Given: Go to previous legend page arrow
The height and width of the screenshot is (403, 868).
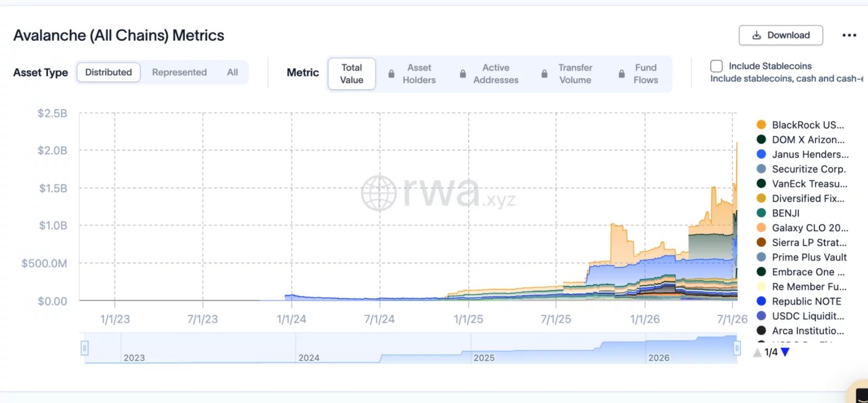Looking at the screenshot, I should tap(757, 353).
